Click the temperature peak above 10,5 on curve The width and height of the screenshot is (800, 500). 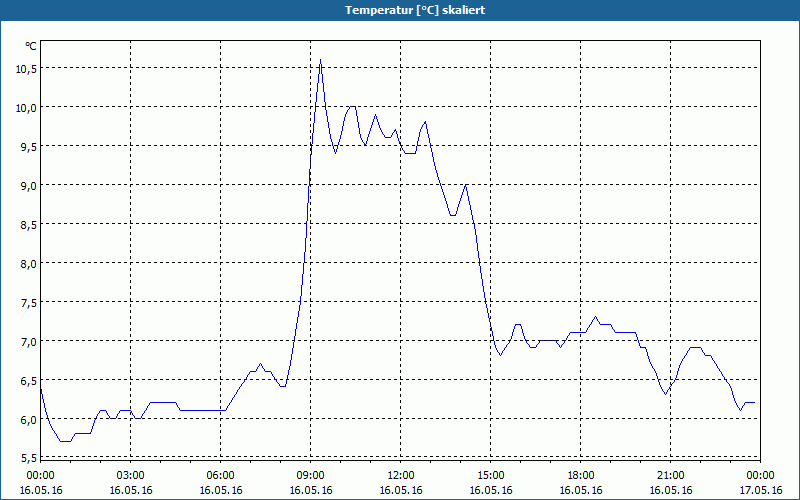[320, 60]
